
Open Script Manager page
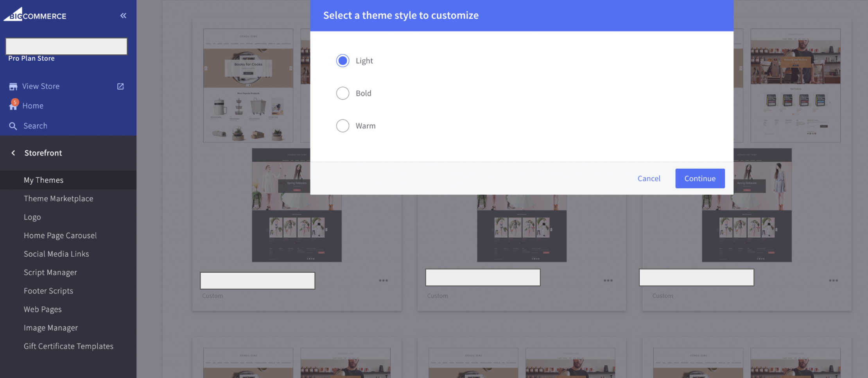click(50, 272)
